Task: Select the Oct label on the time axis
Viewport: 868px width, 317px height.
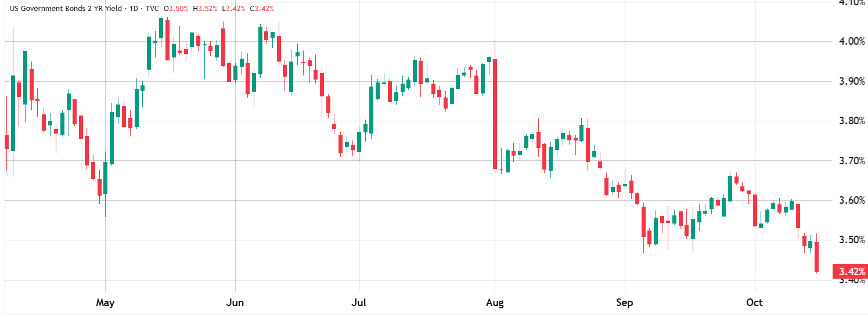Action: pyautogui.click(x=754, y=302)
